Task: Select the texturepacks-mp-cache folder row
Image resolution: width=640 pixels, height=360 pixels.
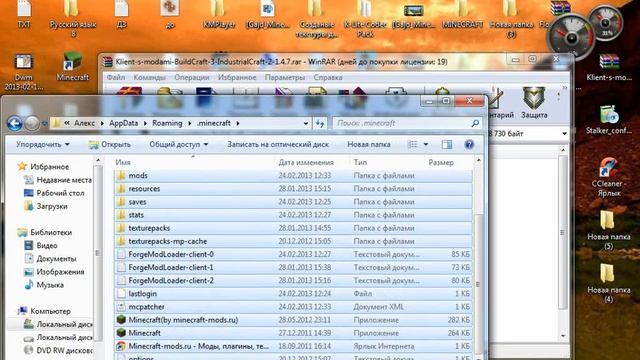Action: (293, 241)
